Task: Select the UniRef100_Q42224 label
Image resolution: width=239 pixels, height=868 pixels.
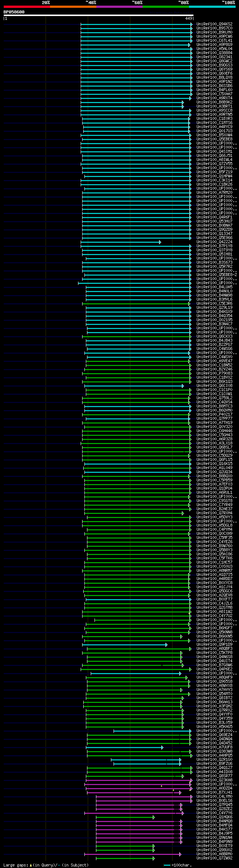Action: 214,242
